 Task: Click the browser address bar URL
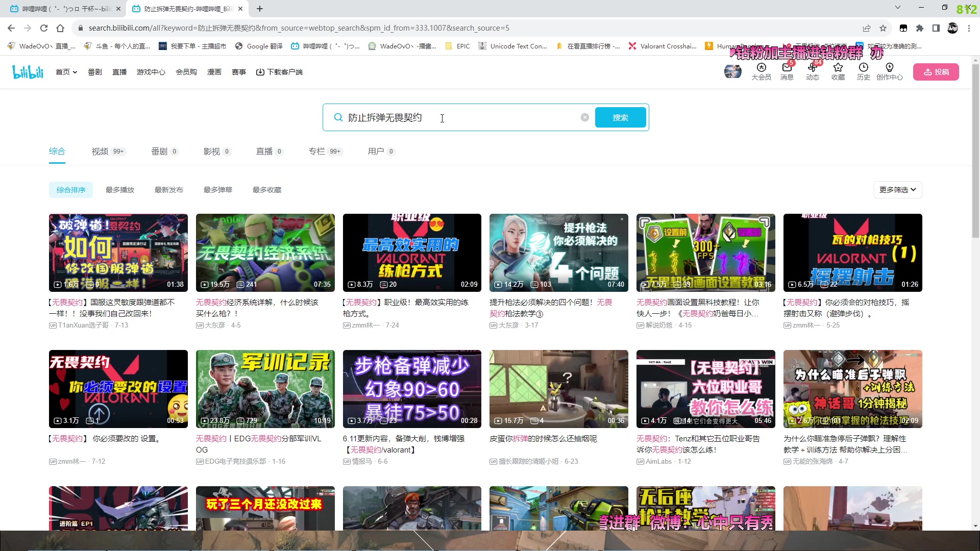(299, 28)
